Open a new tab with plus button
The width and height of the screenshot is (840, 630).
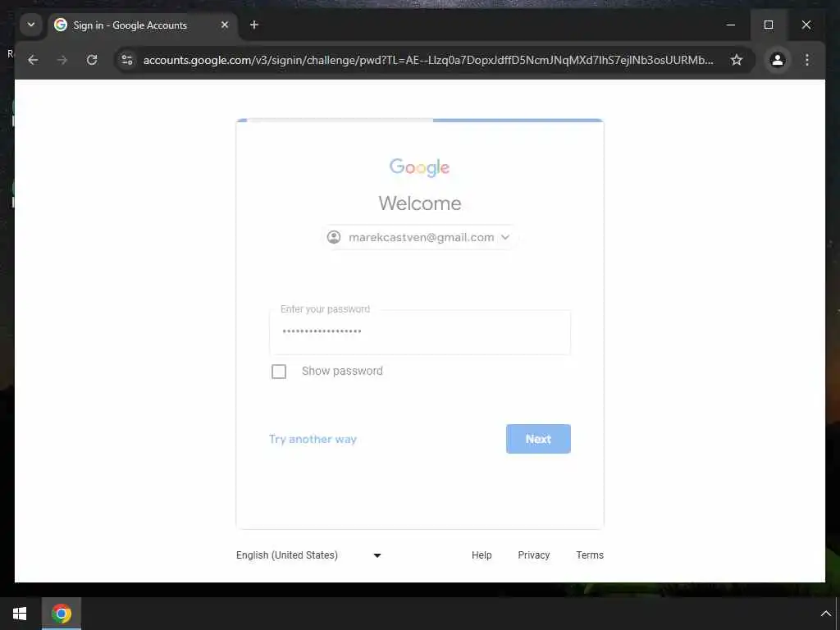pyautogui.click(x=254, y=25)
